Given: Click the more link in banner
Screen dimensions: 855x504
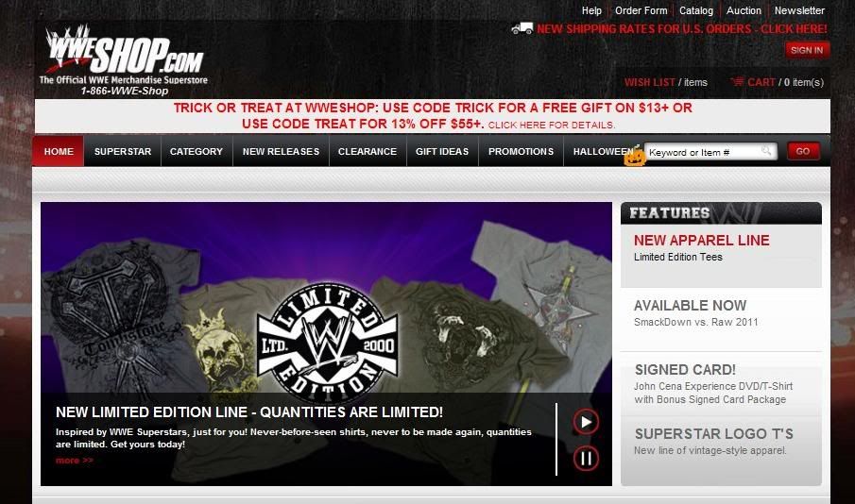Looking at the screenshot, I should (75, 461).
